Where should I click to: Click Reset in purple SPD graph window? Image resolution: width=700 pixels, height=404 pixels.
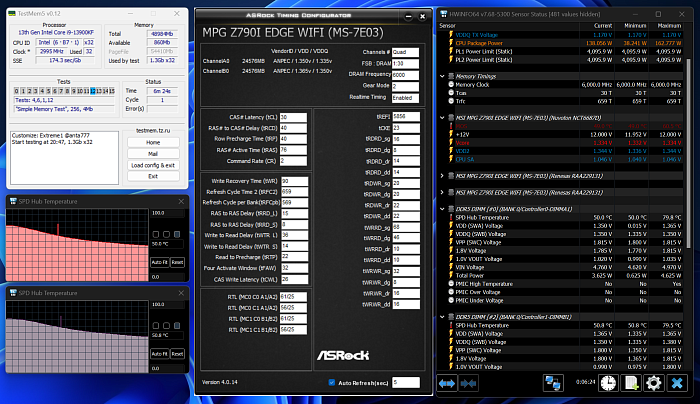[177, 354]
